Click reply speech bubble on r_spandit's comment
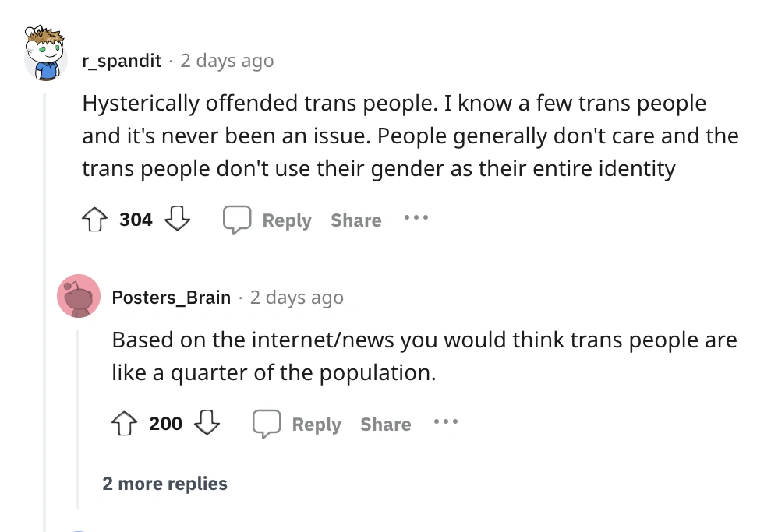 point(236,220)
